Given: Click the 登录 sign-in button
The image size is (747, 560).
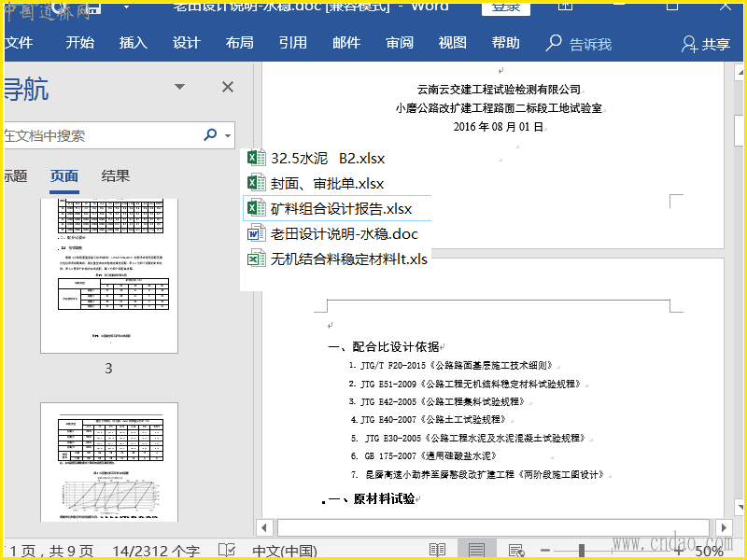Looking at the screenshot, I should tap(506, 7).
